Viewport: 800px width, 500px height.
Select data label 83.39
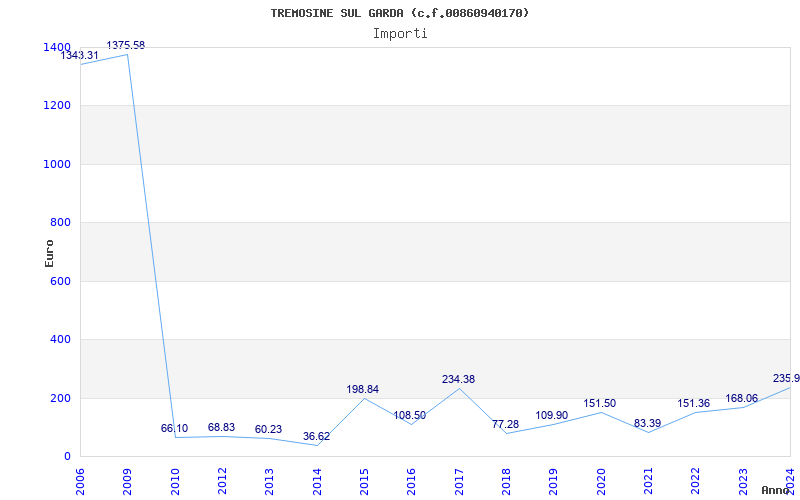click(647, 423)
